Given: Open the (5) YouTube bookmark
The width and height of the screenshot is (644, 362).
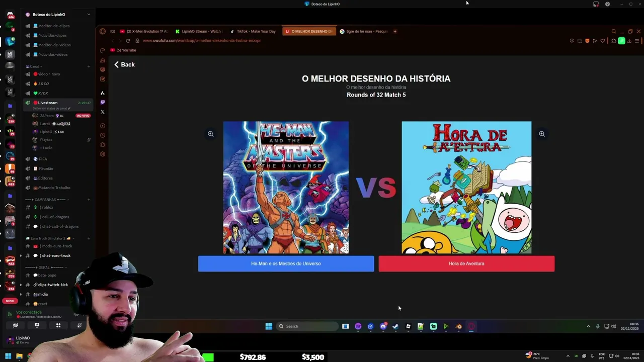Looking at the screenshot, I should coord(123,50).
